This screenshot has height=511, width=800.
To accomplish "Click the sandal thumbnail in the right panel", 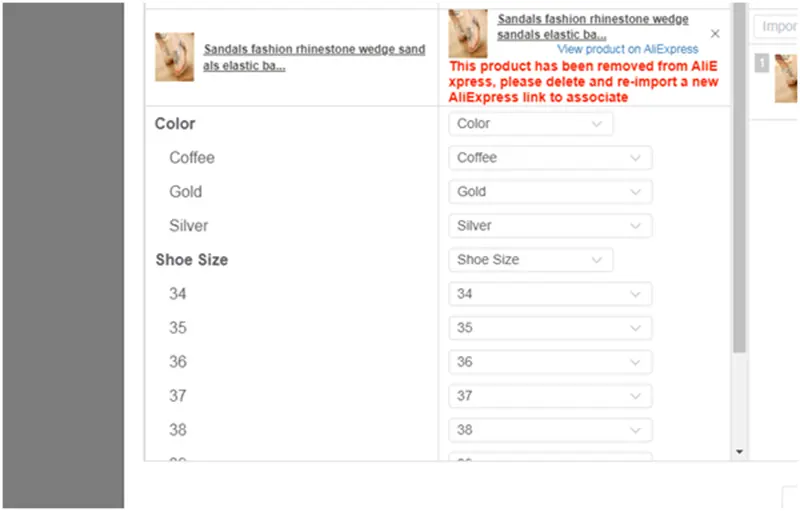I will pyautogui.click(x=786, y=79).
